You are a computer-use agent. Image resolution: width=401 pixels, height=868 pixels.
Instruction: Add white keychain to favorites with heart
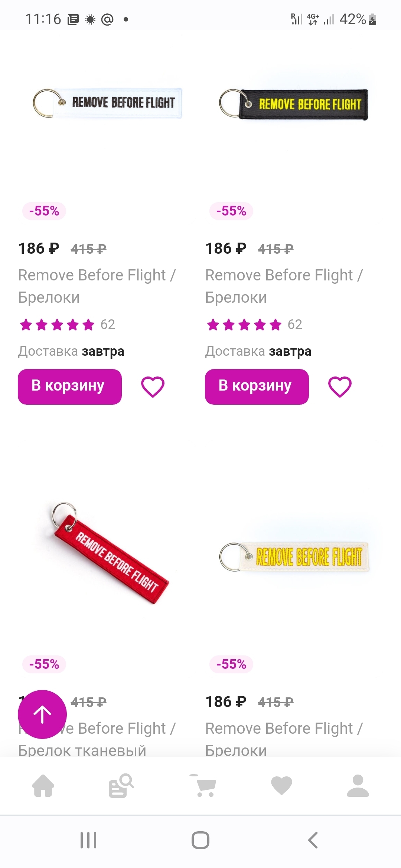tap(153, 387)
